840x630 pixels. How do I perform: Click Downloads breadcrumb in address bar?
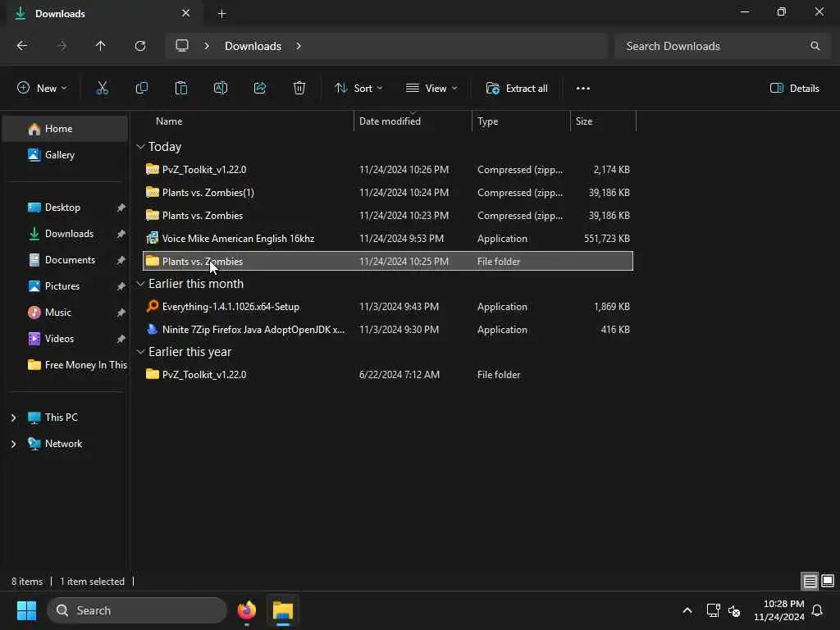(253, 46)
